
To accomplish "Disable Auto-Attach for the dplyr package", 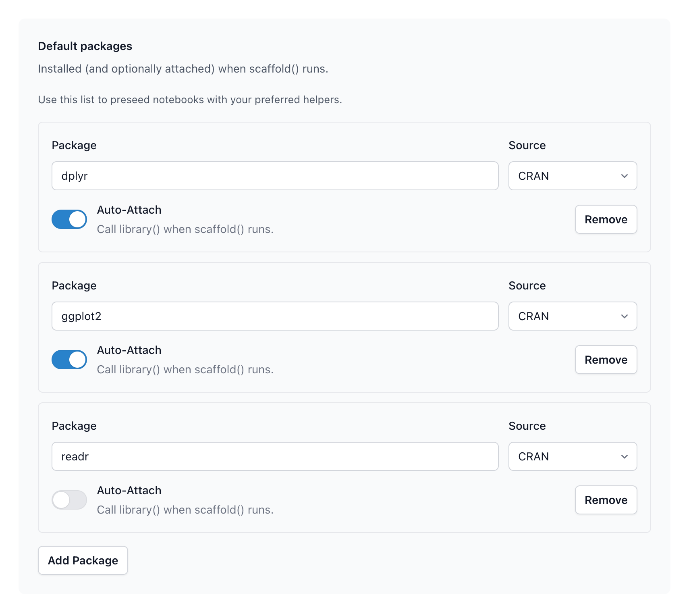I will point(69,219).
